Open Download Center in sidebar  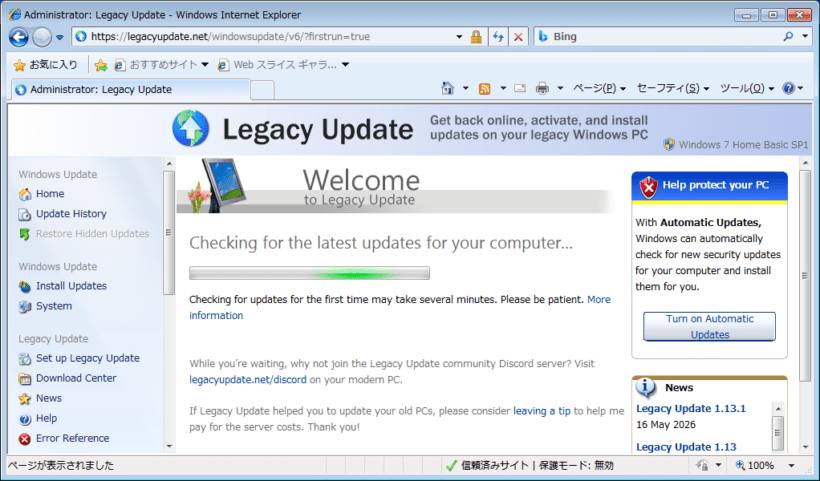click(76, 378)
